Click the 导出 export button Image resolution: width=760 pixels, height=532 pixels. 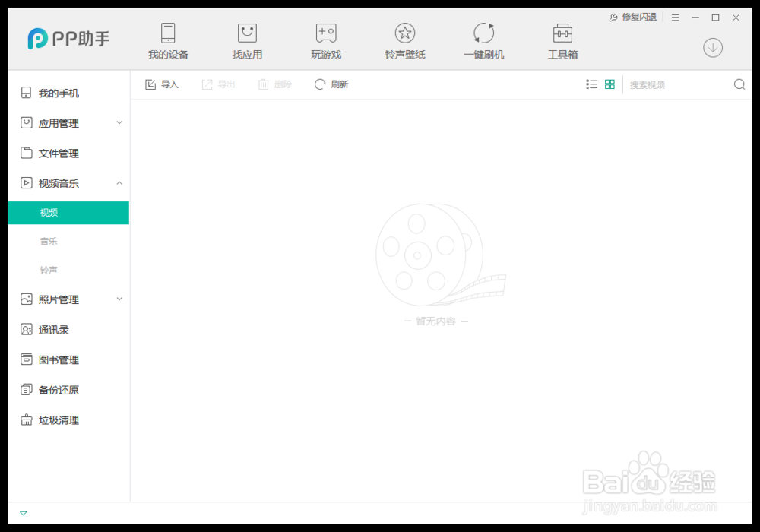tap(219, 84)
